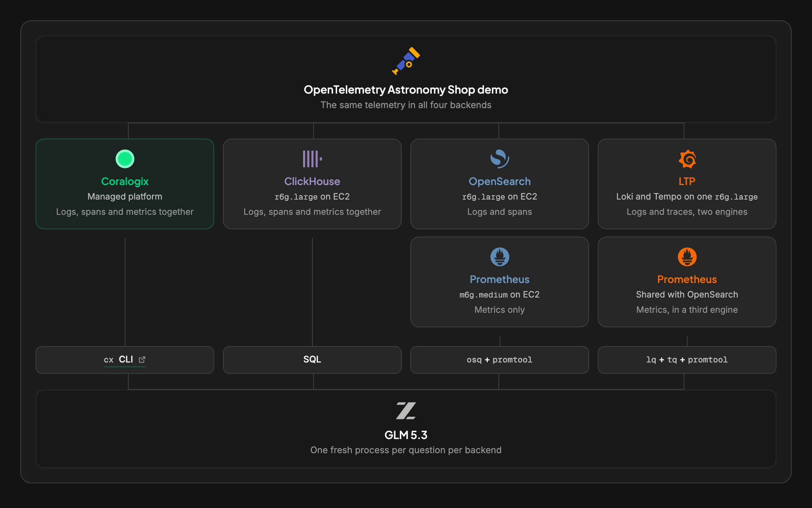Click 'OpenTelemetry Astronomy Shop demo' title

406,90
